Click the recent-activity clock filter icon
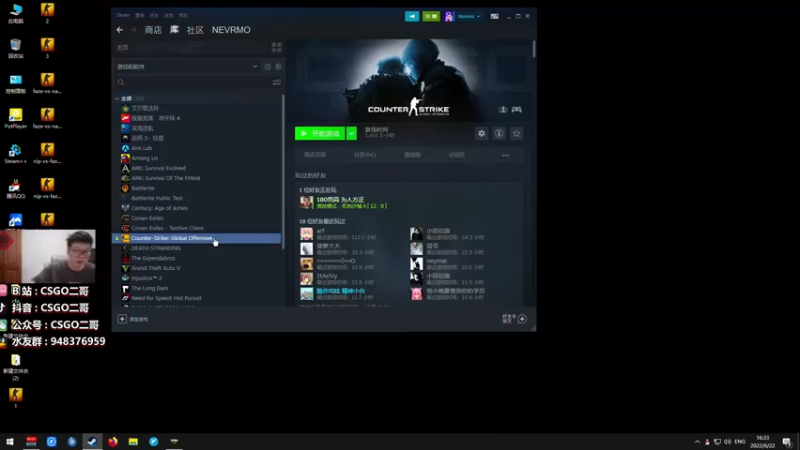The height and width of the screenshot is (450, 800). pos(267,67)
